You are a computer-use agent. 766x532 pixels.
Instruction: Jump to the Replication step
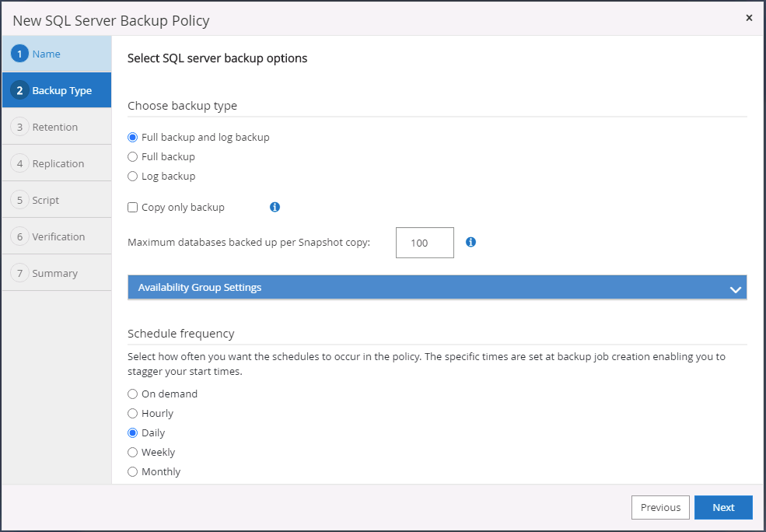click(58, 164)
